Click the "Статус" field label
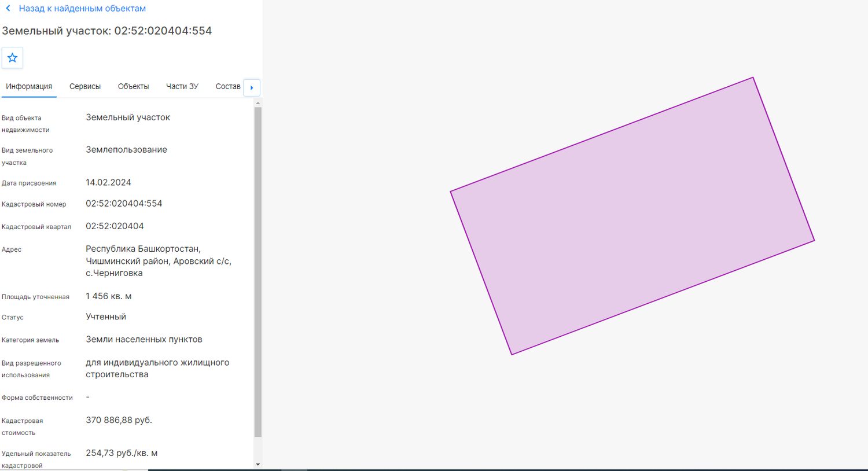 [x=13, y=318]
